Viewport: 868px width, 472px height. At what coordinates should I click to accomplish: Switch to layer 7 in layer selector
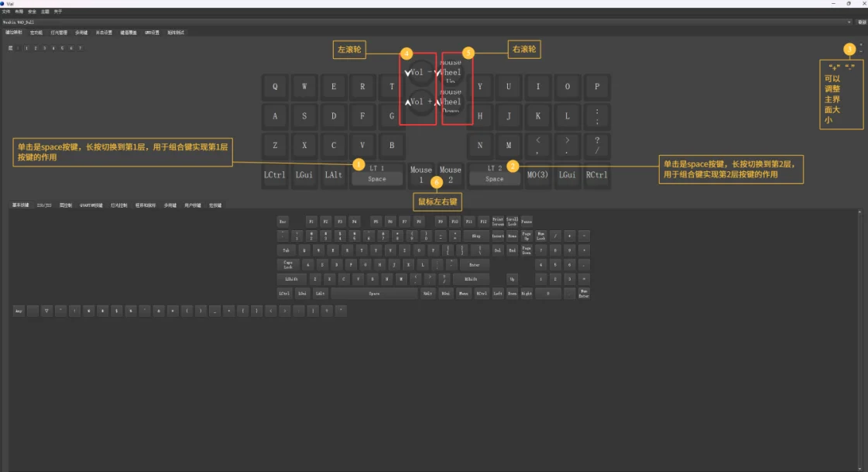(x=80, y=48)
